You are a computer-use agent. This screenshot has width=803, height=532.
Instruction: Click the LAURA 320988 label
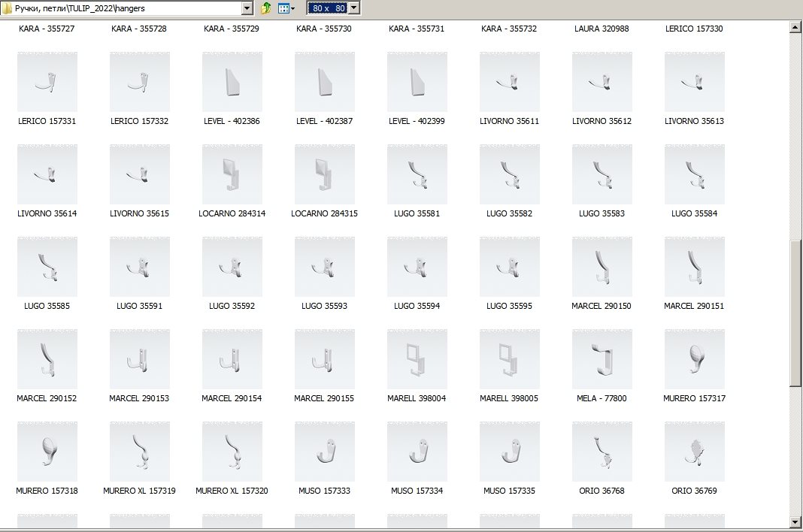[x=601, y=29]
